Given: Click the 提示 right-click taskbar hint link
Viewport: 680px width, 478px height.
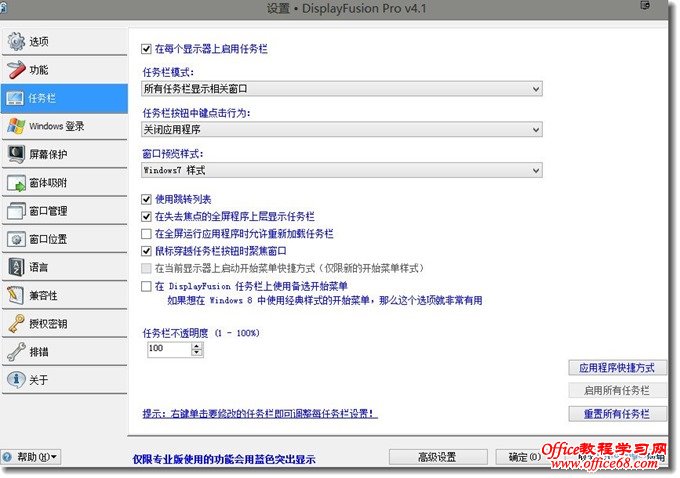Looking at the screenshot, I should pyautogui.click(x=260, y=414).
